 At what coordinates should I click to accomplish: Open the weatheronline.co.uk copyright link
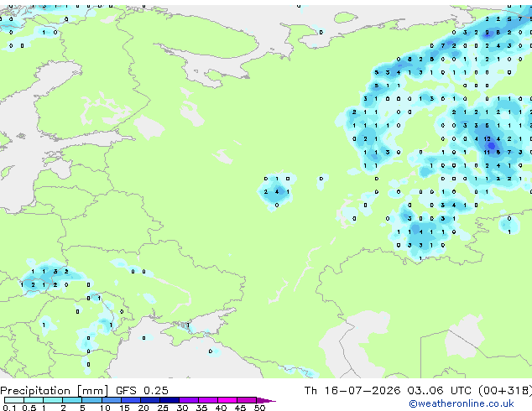461,403
